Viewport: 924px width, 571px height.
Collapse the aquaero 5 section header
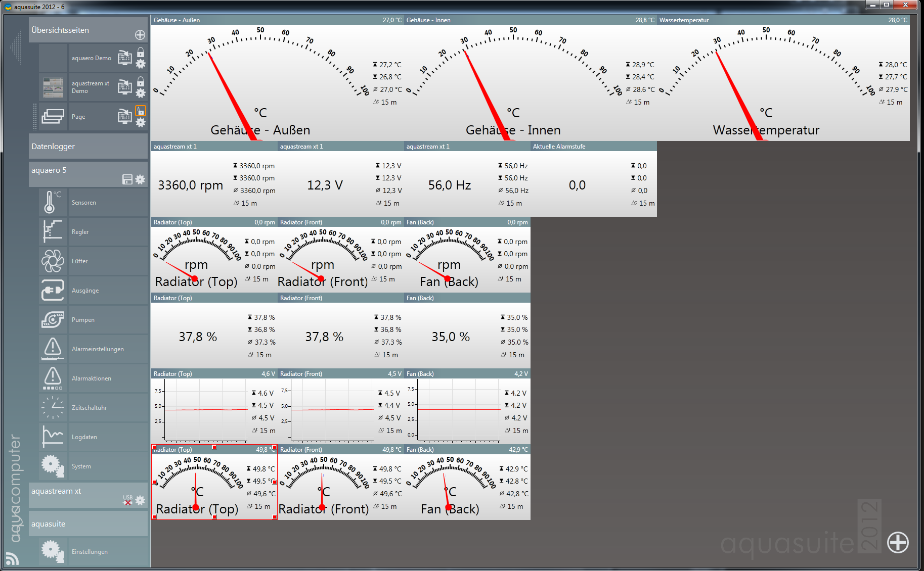[x=88, y=174]
